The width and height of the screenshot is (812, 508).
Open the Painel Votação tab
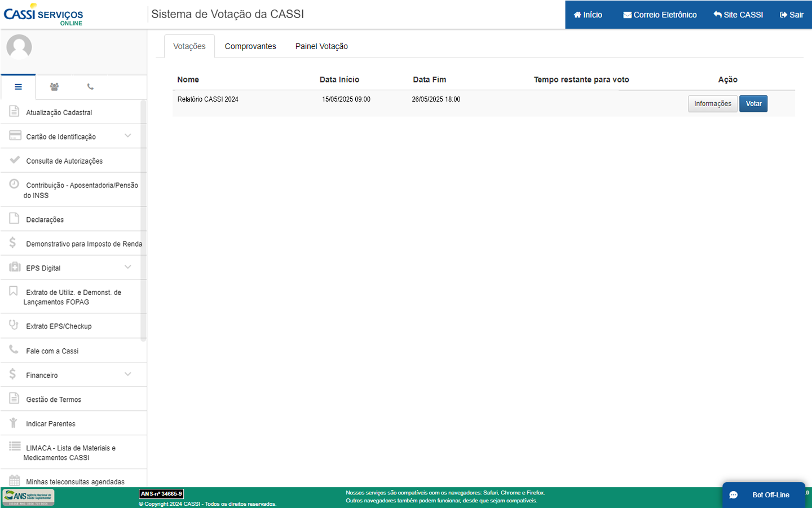tap(321, 46)
